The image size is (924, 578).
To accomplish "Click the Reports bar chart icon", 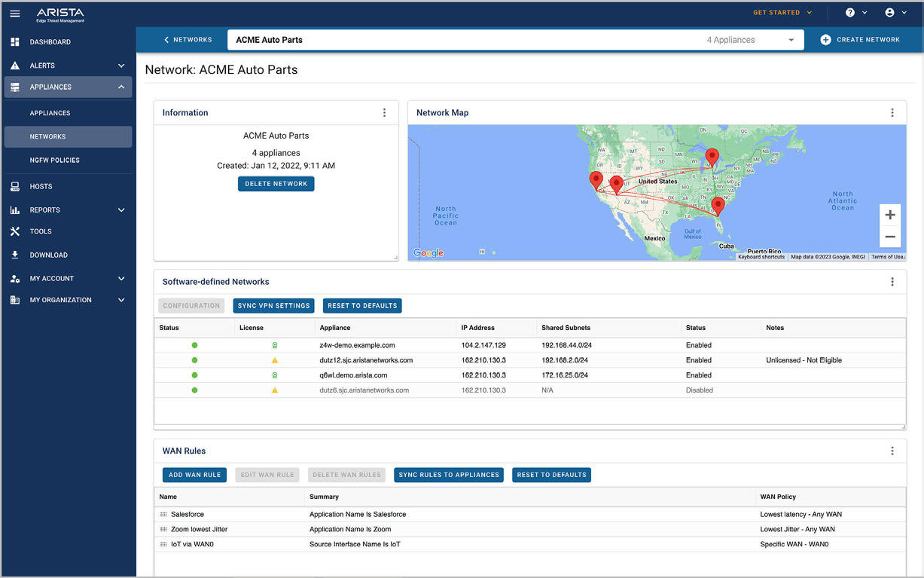I will click(x=15, y=210).
